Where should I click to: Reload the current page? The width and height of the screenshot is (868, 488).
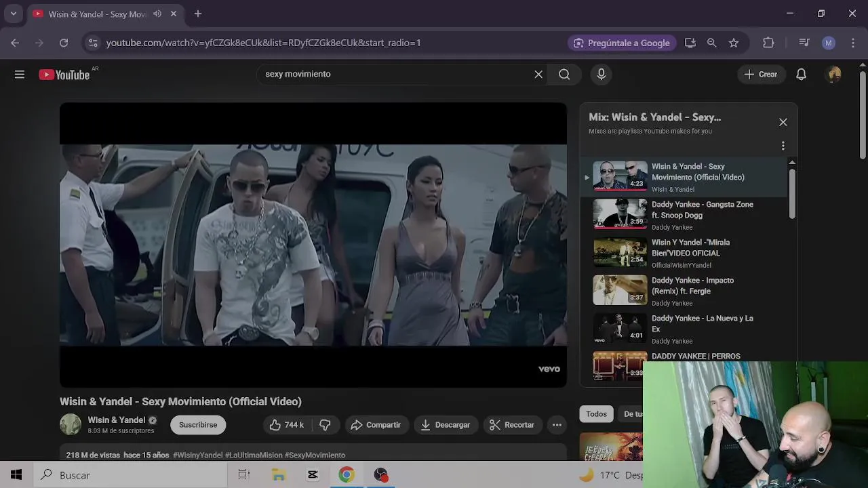pyautogui.click(x=64, y=43)
